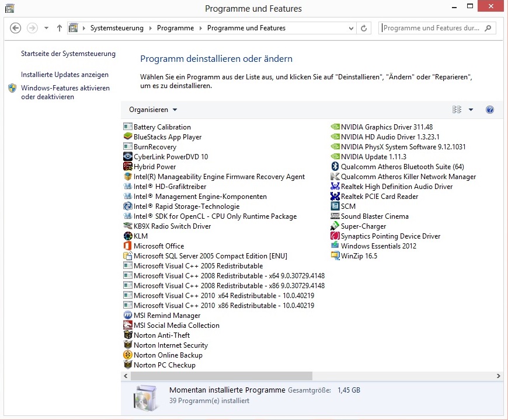
Task: Click the Realtek PCIE Card Reader icon
Action: coord(335,196)
